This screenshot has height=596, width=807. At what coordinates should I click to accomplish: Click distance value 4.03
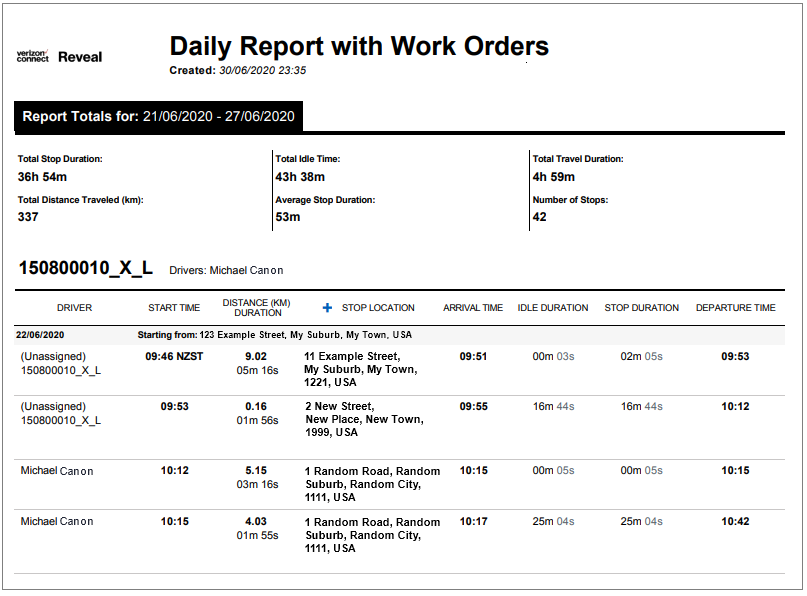256,522
